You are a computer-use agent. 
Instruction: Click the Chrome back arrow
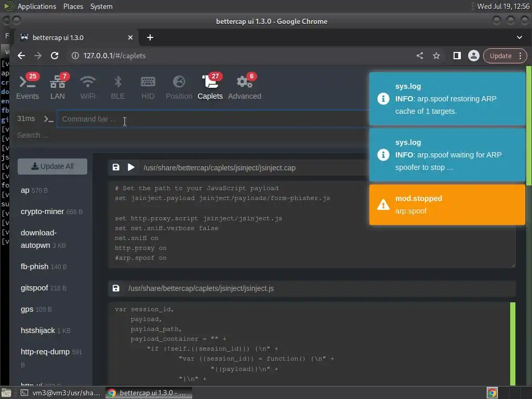[21, 56]
